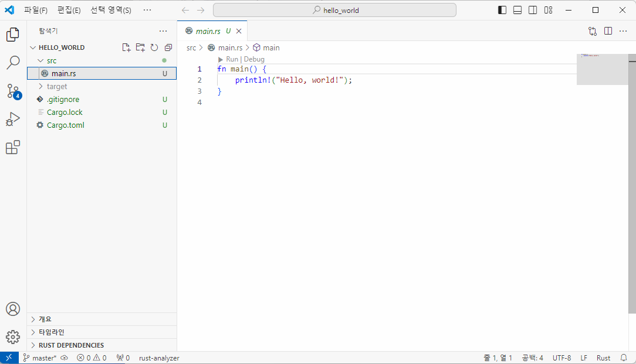Toggle the secondary side bar visibility
This screenshot has width=636, height=364.
(x=533, y=10)
